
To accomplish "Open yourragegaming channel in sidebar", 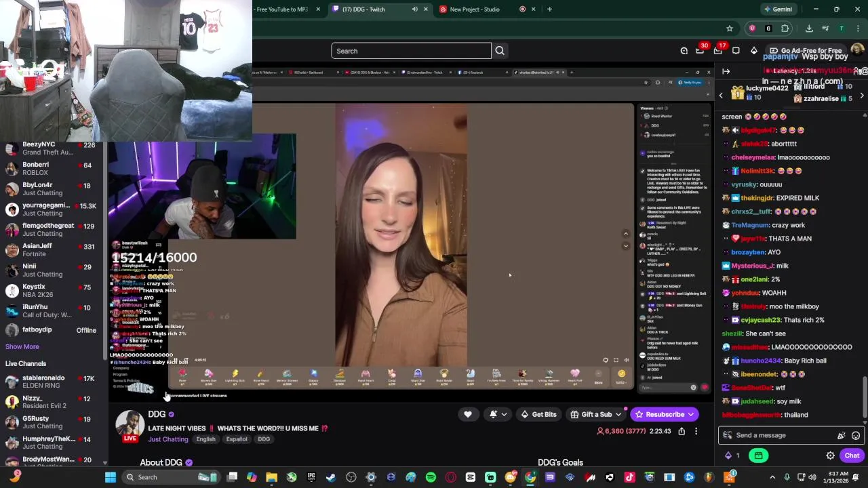I will pos(51,209).
